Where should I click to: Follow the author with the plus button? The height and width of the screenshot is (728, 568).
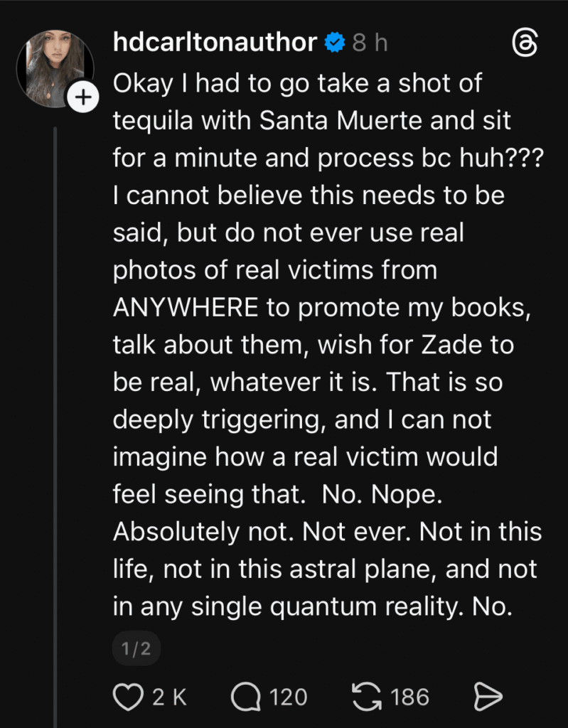[83, 99]
